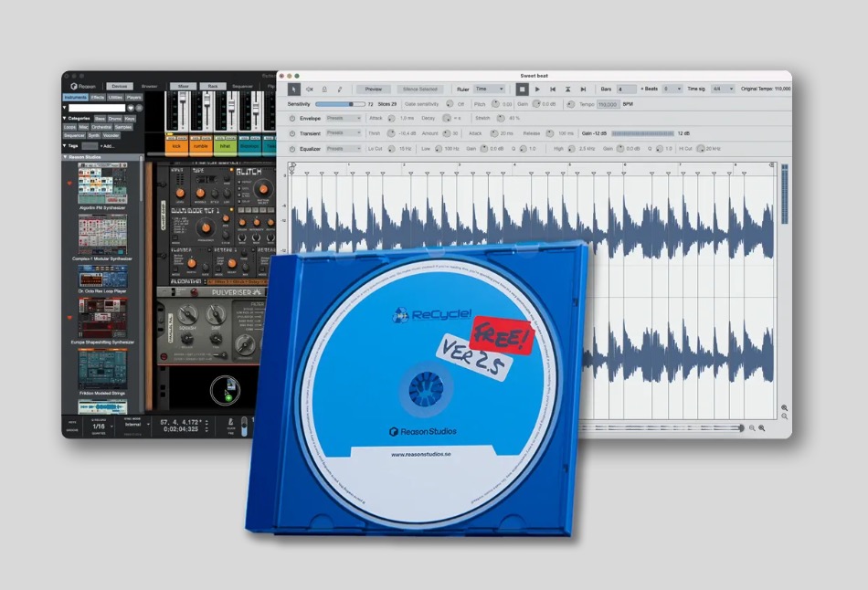The width and height of the screenshot is (868, 590).
Task: Filter devices by the Orchestral category
Action: click(101, 127)
